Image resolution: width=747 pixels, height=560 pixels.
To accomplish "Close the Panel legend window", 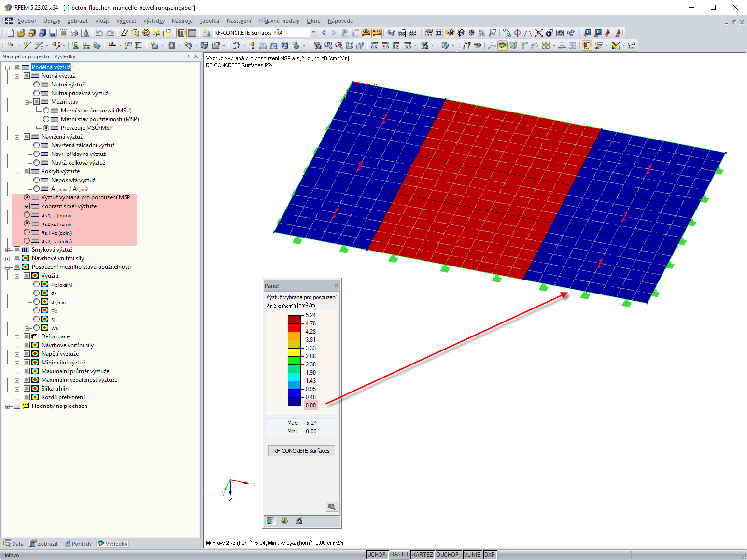I will pyautogui.click(x=336, y=286).
